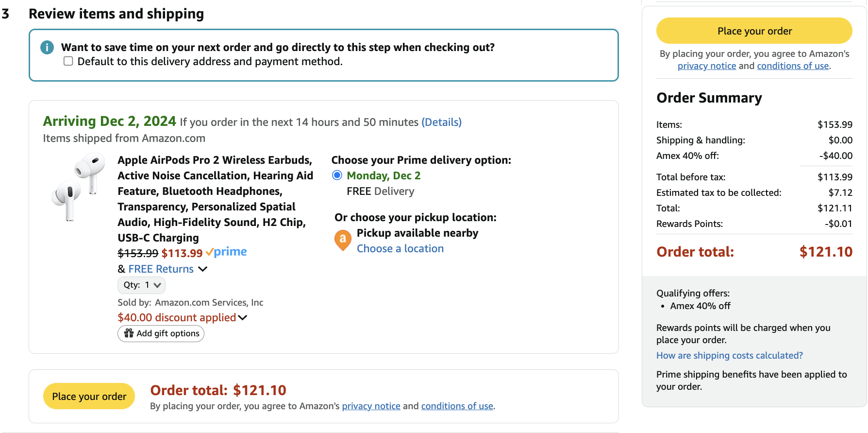Screen dimensions: 868x433
Task: Open conditions of use link in bottom bar
Action: (457, 406)
